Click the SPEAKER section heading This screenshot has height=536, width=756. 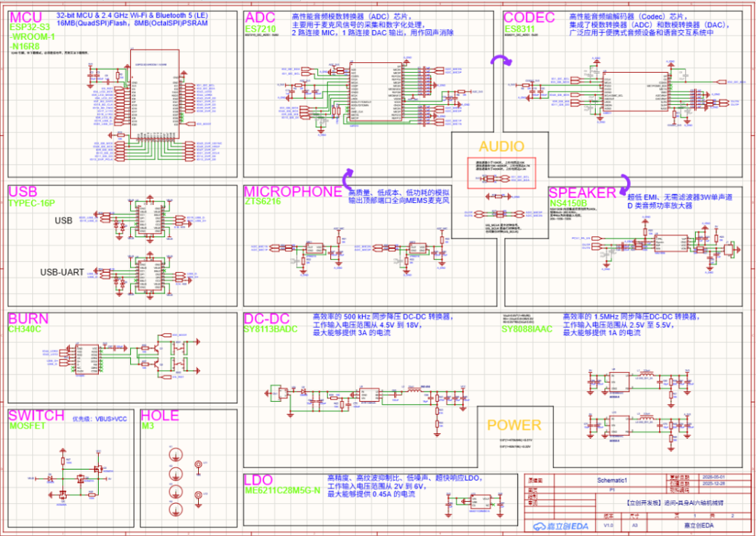click(x=582, y=193)
